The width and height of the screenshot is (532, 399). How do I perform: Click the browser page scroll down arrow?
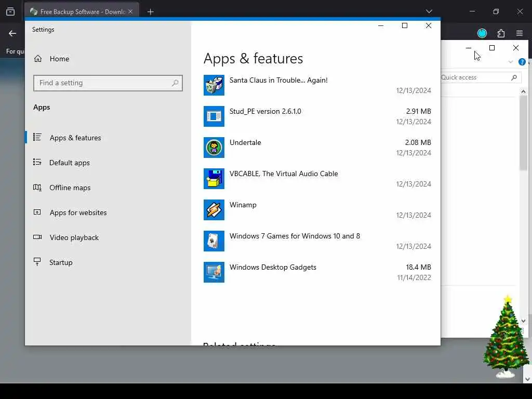[x=527, y=379]
